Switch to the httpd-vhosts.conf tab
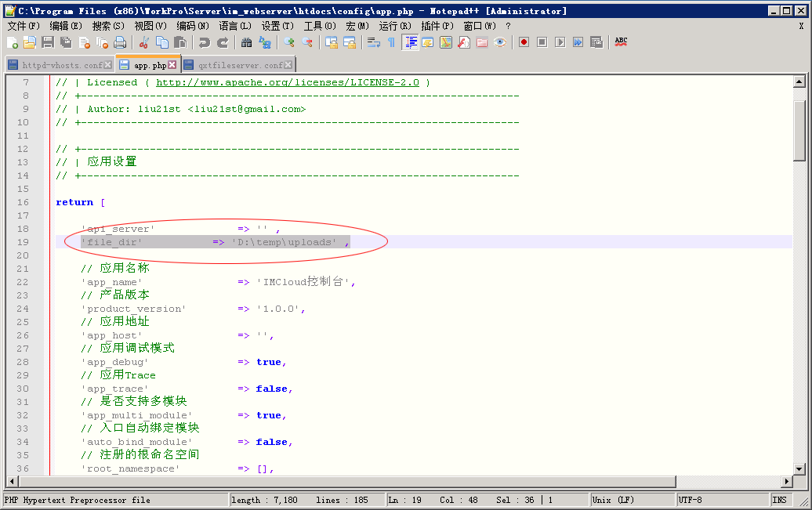Screen dimensions: 812x510 coord(57,65)
